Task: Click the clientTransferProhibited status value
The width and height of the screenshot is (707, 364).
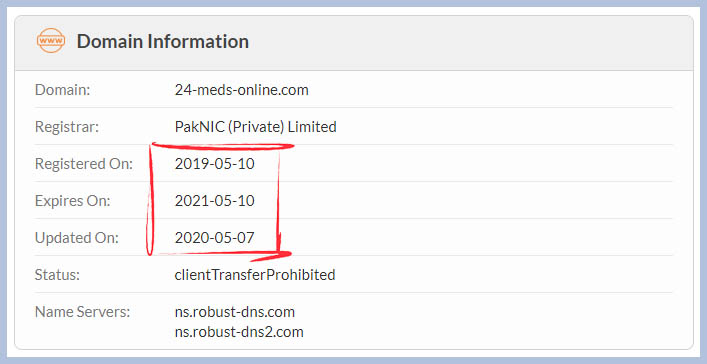Action: [255, 275]
